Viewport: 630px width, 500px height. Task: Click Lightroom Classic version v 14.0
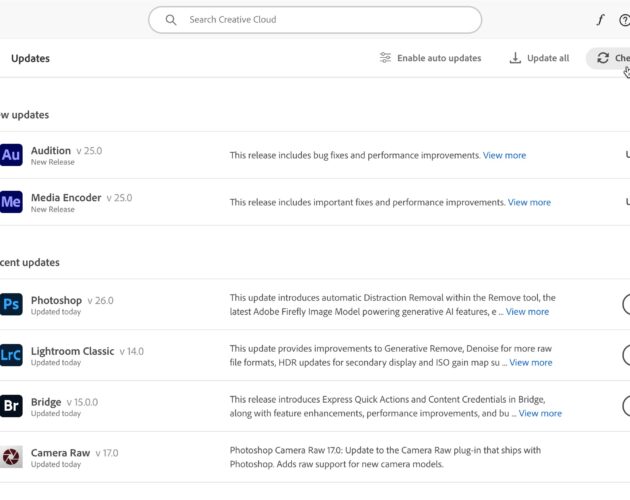click(x=131, y=352)
